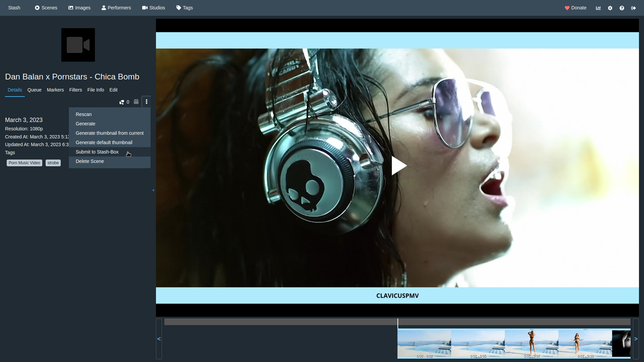This screenshot has width=644, height=362.
Task: Collapse the details side panel divider
Action: click(153, 190)
